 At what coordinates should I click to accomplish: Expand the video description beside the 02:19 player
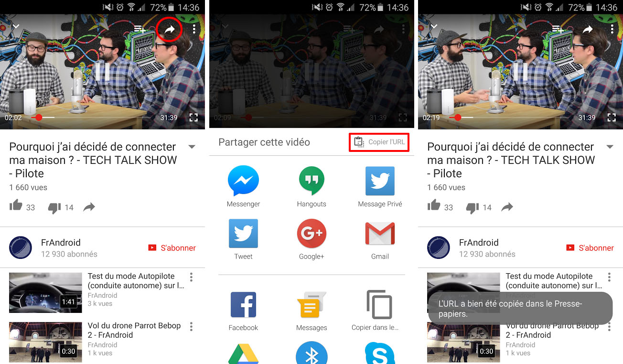tap(610, 147)
